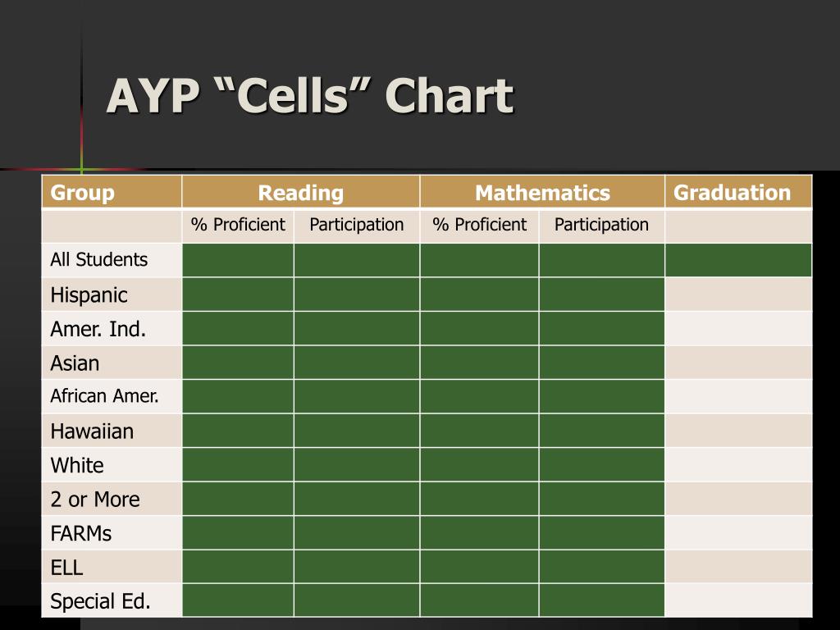Viewport: 840px width, 630px height.
Task: Select the Asian row label
Action: click(x=75, y=363)
